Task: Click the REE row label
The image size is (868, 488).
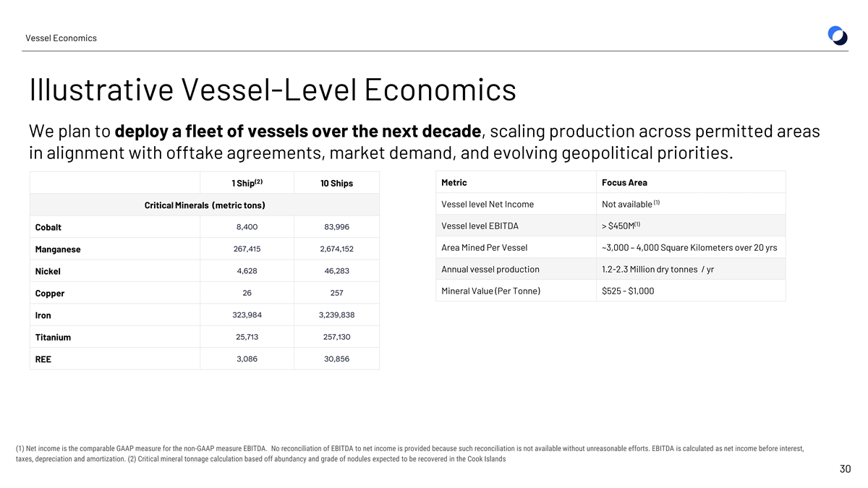Action: pos(43,359)
